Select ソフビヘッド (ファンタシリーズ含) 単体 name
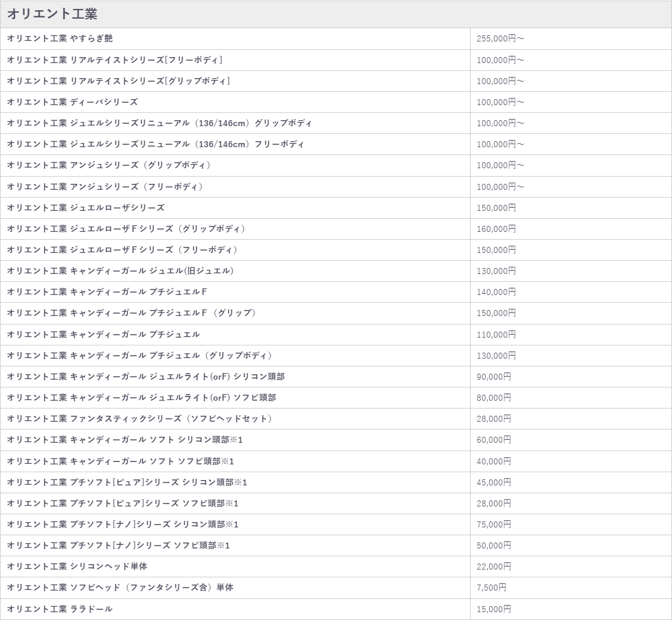This screenshot has width=672, height=620. (x=120, y=587)
